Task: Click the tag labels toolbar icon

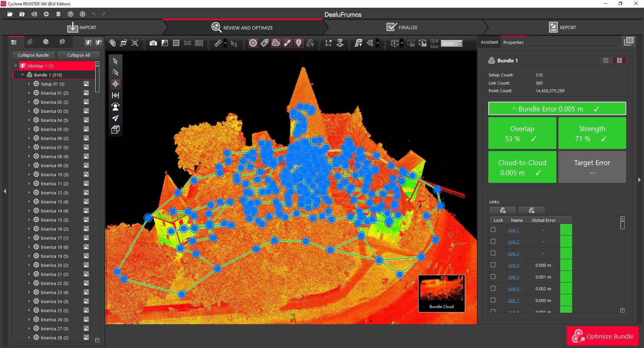Action: click(264, 43)
